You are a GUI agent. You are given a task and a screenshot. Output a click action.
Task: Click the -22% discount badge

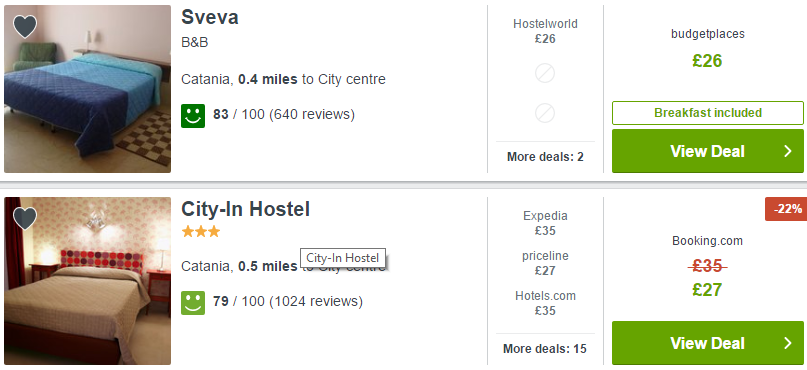tap(786, 209)
